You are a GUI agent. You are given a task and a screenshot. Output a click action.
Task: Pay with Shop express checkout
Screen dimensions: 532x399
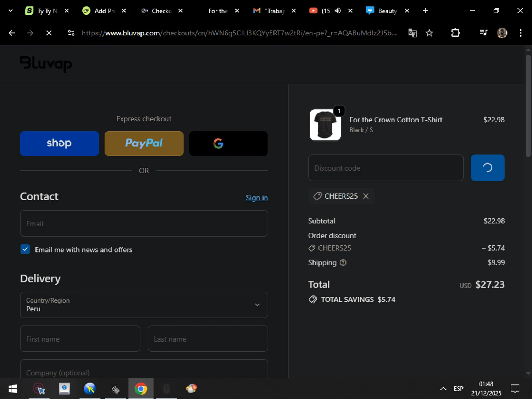point(59,143)
